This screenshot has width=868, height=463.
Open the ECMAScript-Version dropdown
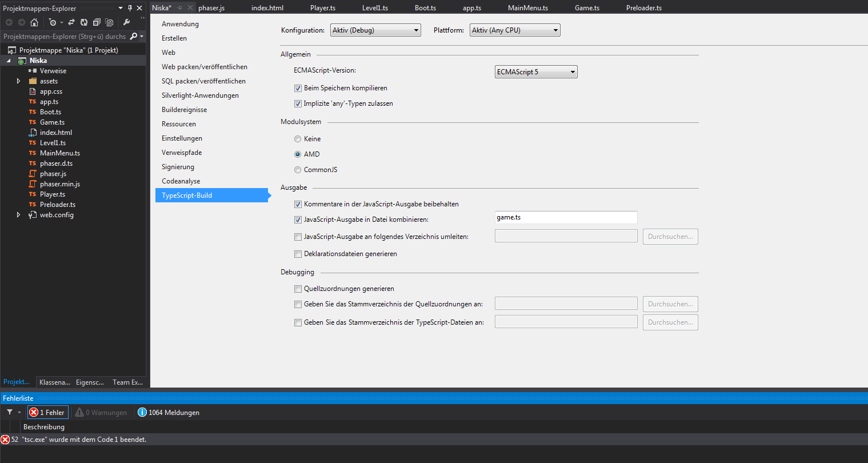click(536, 71)
